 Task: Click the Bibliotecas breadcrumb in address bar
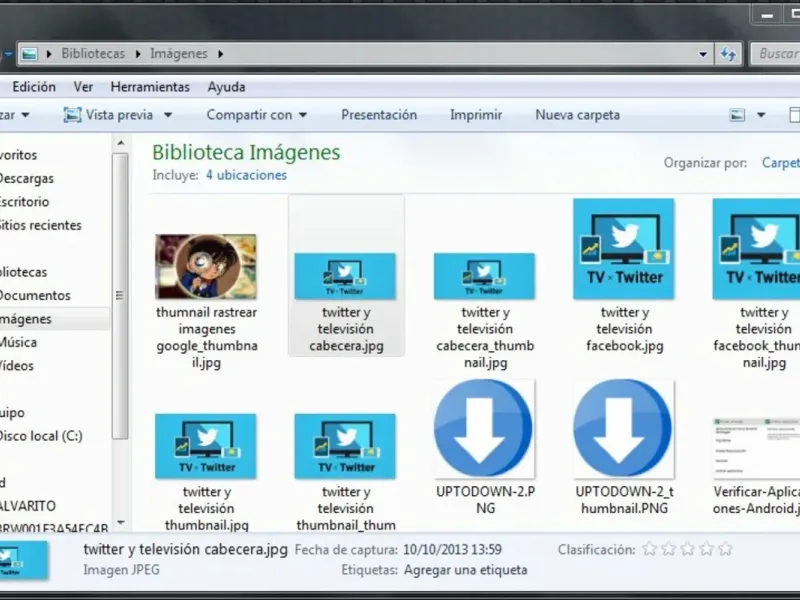point(93,54)
